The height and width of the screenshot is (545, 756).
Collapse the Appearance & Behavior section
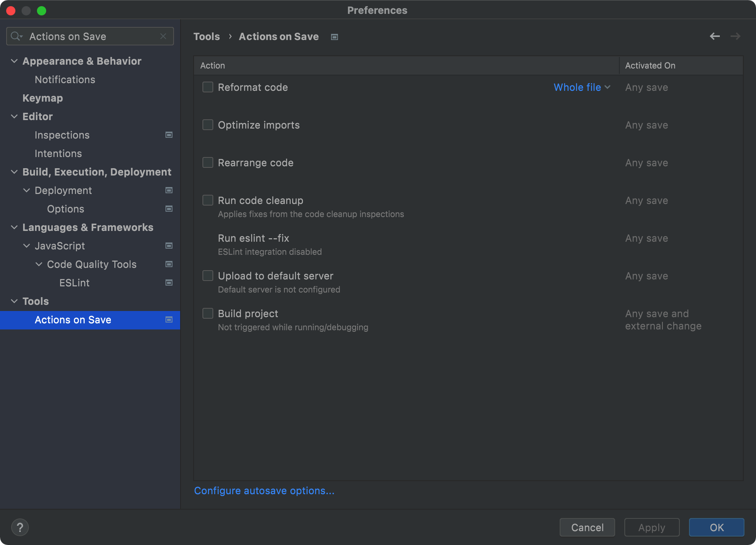pos(14,61)
